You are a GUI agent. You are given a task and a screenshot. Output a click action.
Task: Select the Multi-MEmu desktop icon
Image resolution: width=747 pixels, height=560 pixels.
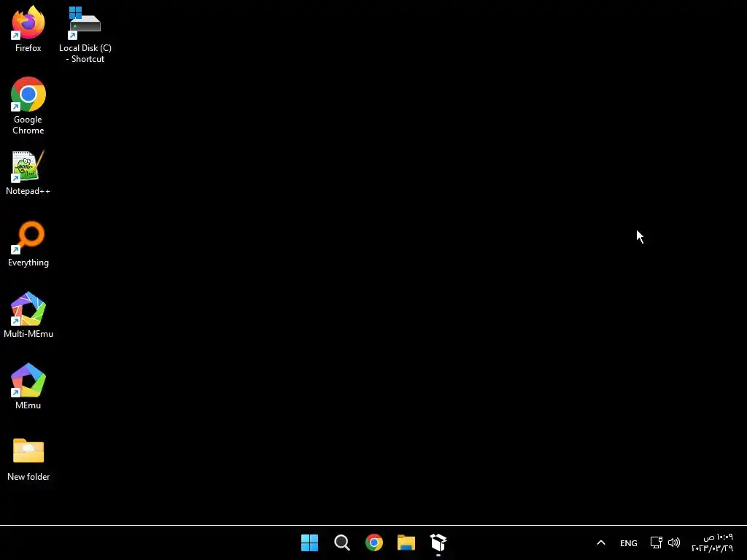[x=28, y=315]
